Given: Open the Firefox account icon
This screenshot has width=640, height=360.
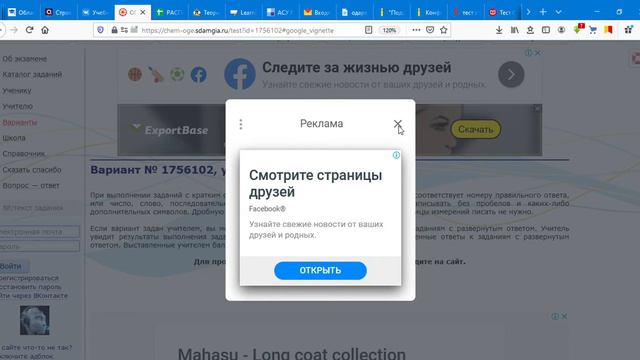Looking at the screenshot, I should click(562, 30).
